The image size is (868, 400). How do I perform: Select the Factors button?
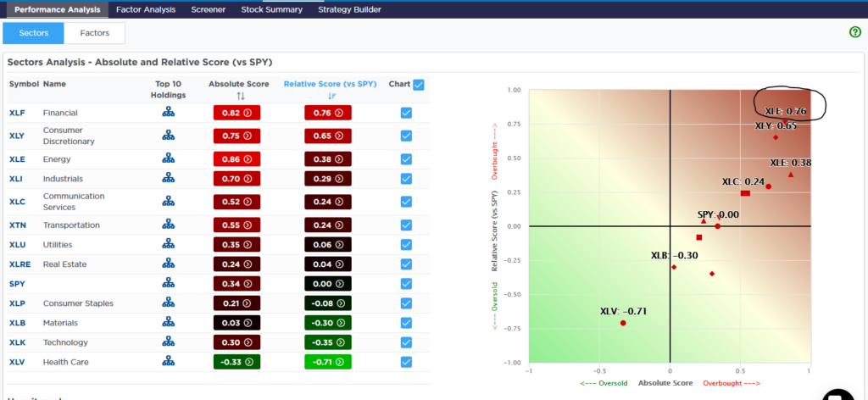coord(94,33)
